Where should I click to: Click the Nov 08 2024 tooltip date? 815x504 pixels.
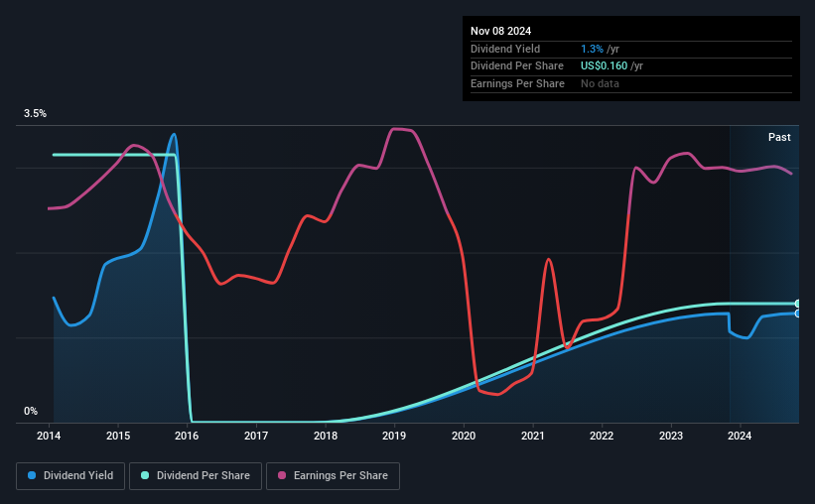coord(500,31)
